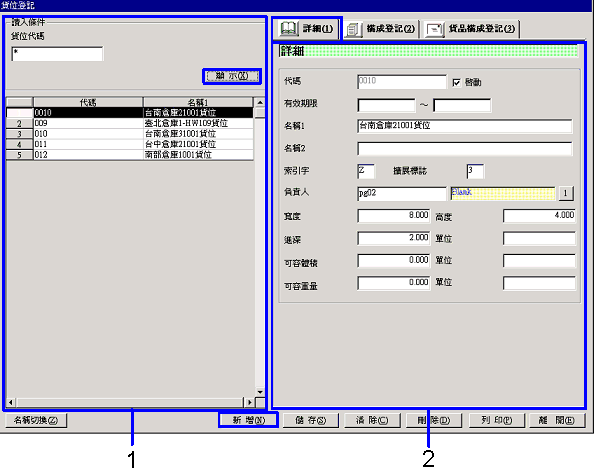Click the 新增(N) button
The image size is (596, 475).
pos(249,420)
